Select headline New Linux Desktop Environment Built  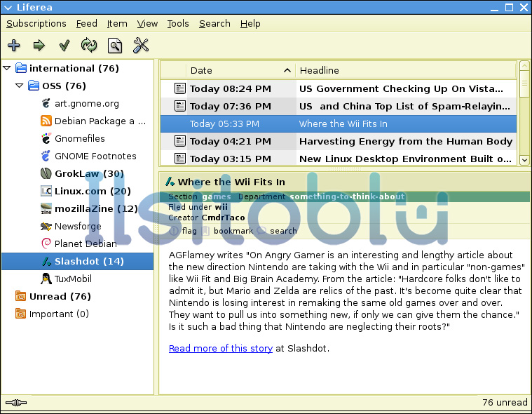[339, 159]
